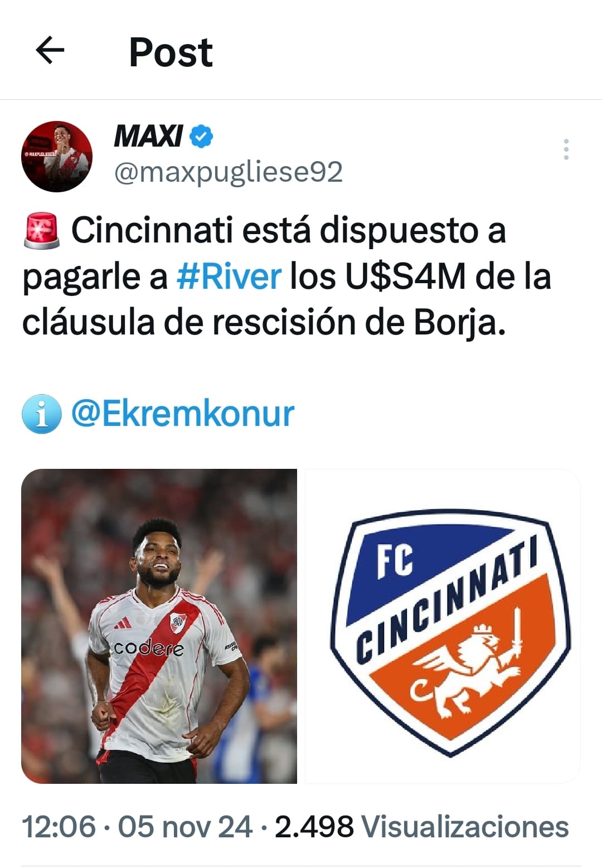Tap the @maxpugliese92 handle
Image resolution: width=602 pixels, height=868 pixels.
[x=228, y=172]
